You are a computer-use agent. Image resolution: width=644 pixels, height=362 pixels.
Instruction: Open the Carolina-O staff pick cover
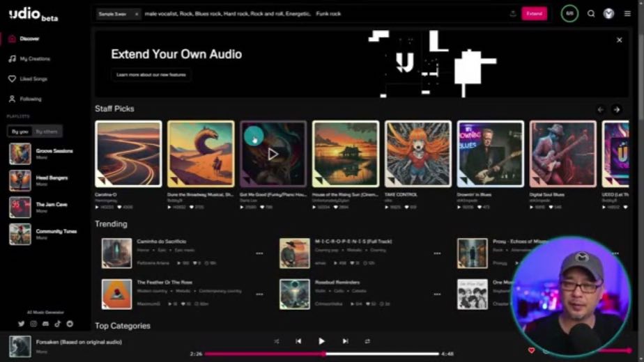(128, 154)
